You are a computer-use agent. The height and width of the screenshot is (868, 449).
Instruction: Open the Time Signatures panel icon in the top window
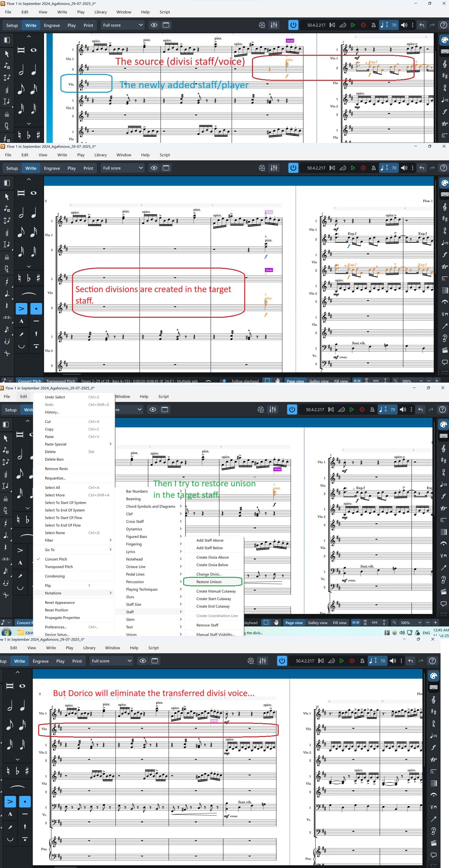click(445, 88)
